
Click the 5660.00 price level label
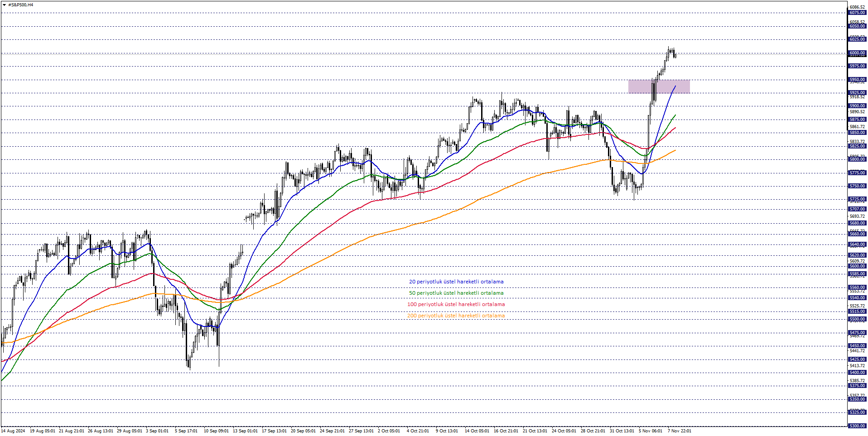[857, 234]
